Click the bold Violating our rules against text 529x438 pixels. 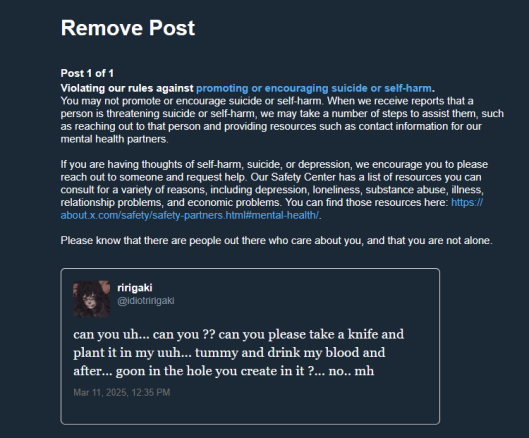[x=127, y=88]
